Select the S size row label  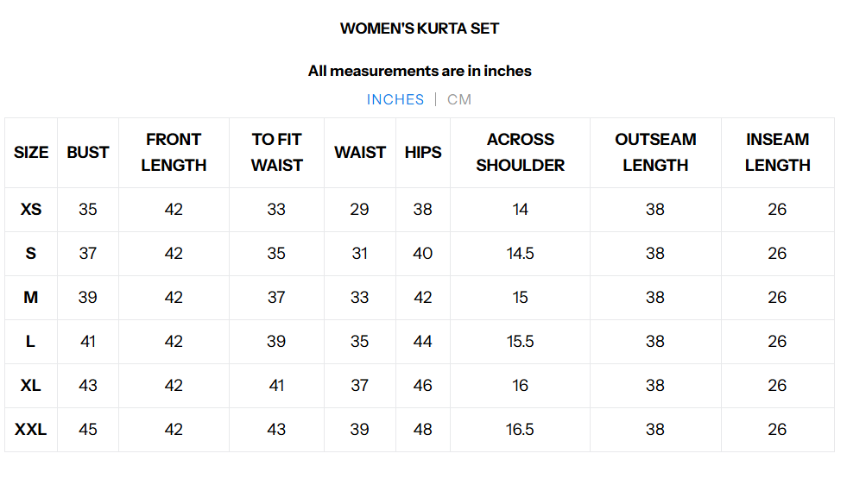31,254
